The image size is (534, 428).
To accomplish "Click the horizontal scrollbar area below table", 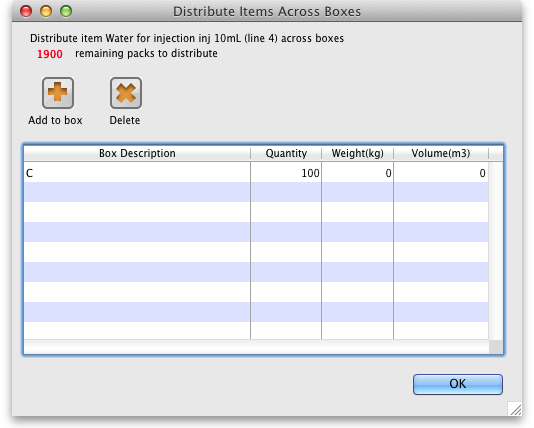I will [256, 347].
